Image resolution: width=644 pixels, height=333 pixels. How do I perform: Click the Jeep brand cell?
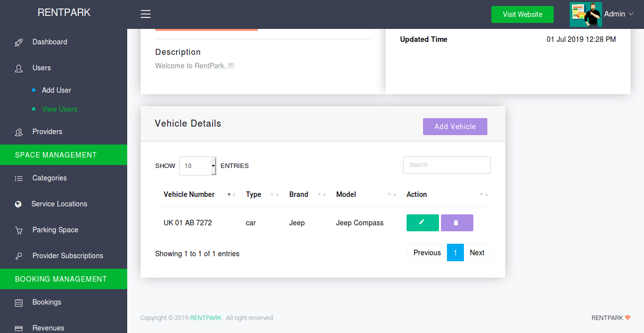297,223
